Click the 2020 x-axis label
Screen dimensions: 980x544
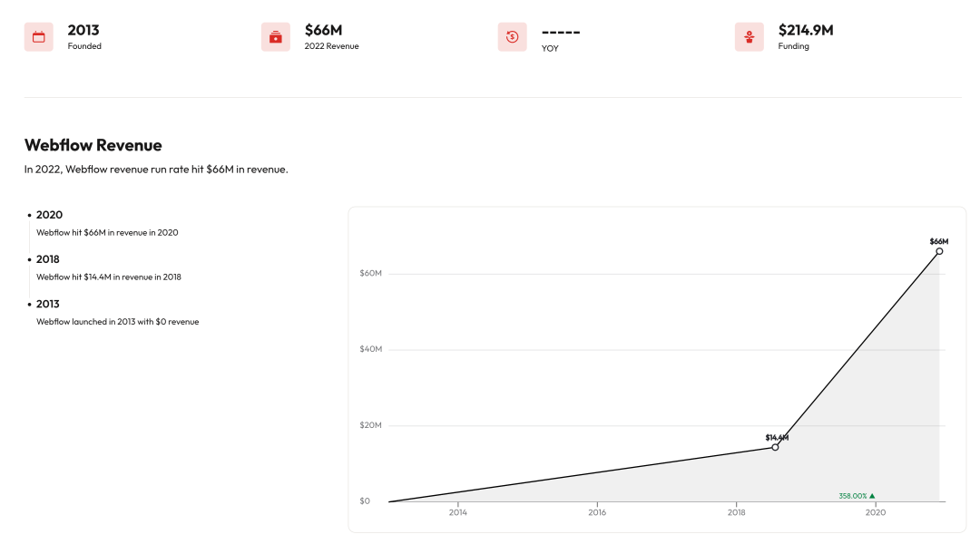pyautogui.click(x=875, y=512)
